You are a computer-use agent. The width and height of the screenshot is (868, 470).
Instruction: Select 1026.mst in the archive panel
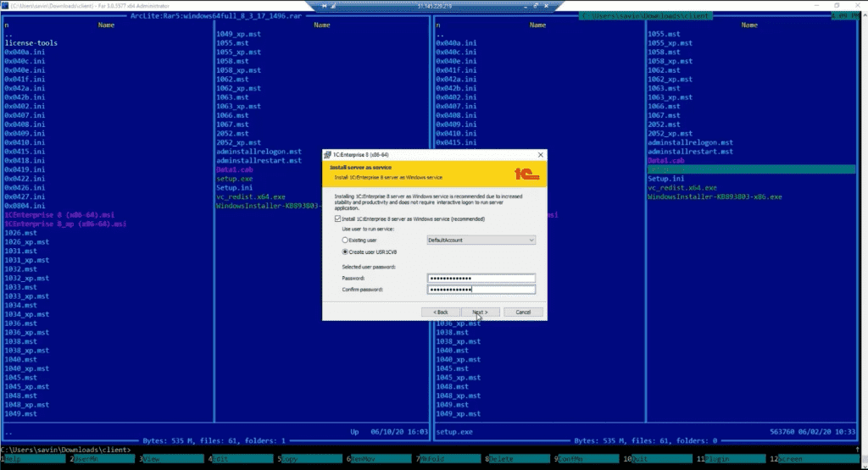(x=20, y=233)
